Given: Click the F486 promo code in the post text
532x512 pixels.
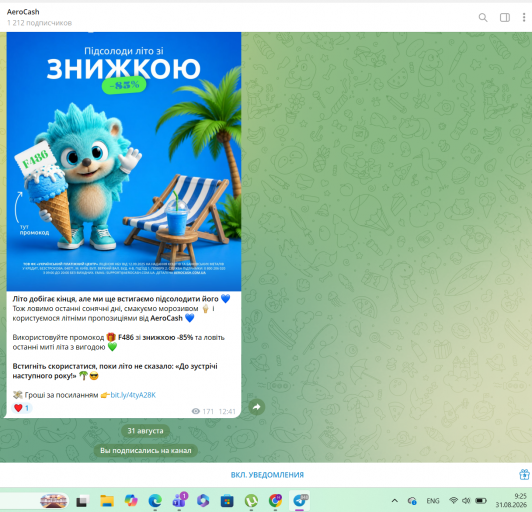Looking at the screenshot, I should coord(126,338).
